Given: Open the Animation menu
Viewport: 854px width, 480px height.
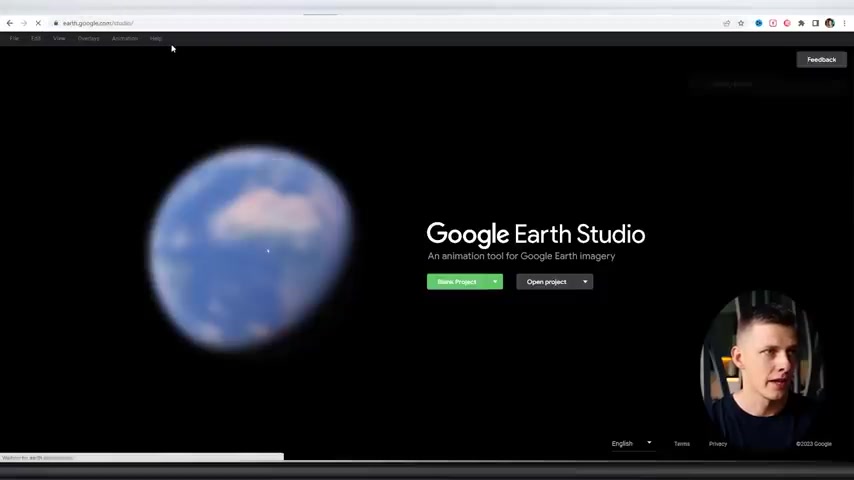Looking at the screenshot, I should pyautogui.click(x=125, y=39).
